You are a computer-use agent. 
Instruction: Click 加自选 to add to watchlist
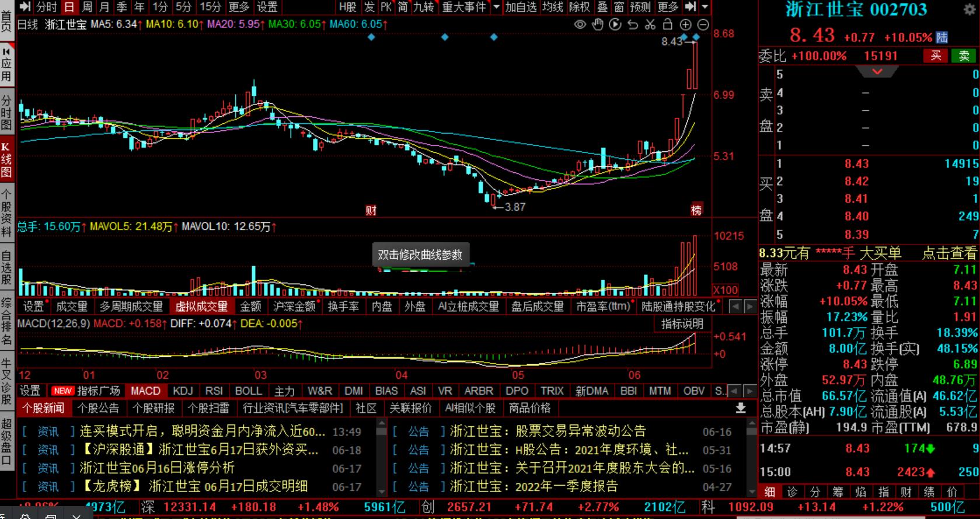coord(521,7)
